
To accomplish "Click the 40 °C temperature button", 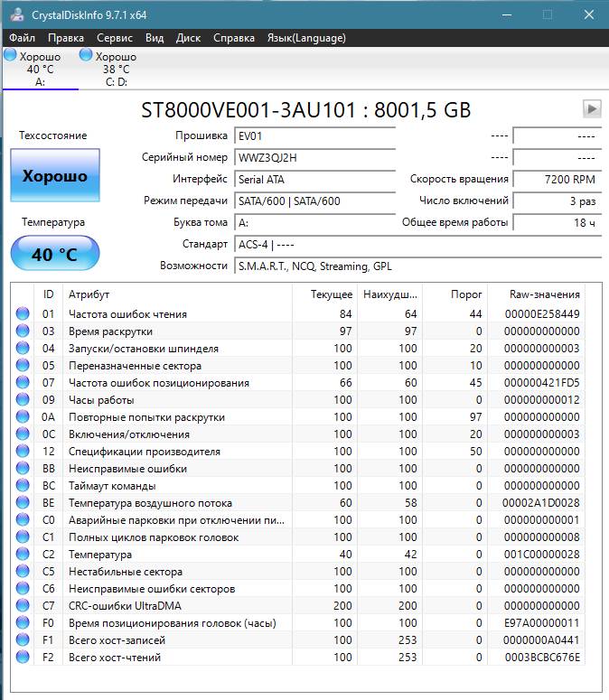I will pyautogui.click(x=55, y=254).
